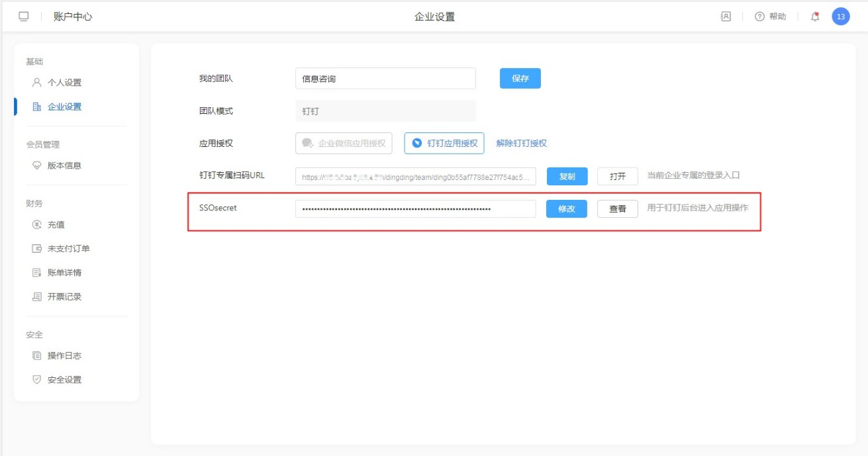The image size is (868, 456).
Task: Click the help question mark icon
Action: pos(759,17)
